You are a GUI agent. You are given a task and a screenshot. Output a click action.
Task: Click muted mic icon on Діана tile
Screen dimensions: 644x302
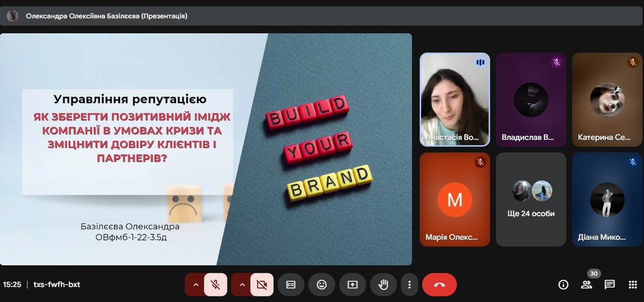point(633,162)
